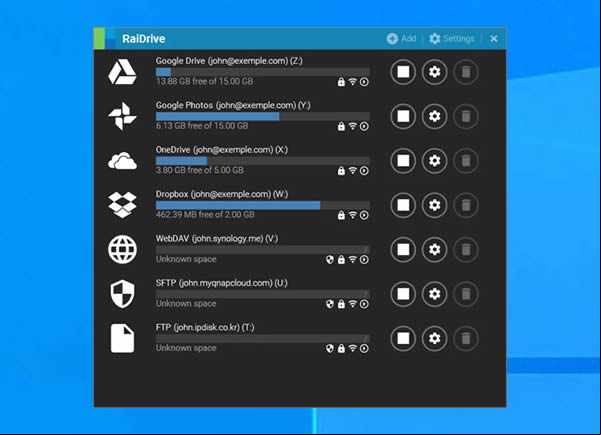Screen dimensions: 601x435
Task: Click the "6.13 GB free of 15.00 GB" text
Action: pyautogui.click(x=202, y=126)
